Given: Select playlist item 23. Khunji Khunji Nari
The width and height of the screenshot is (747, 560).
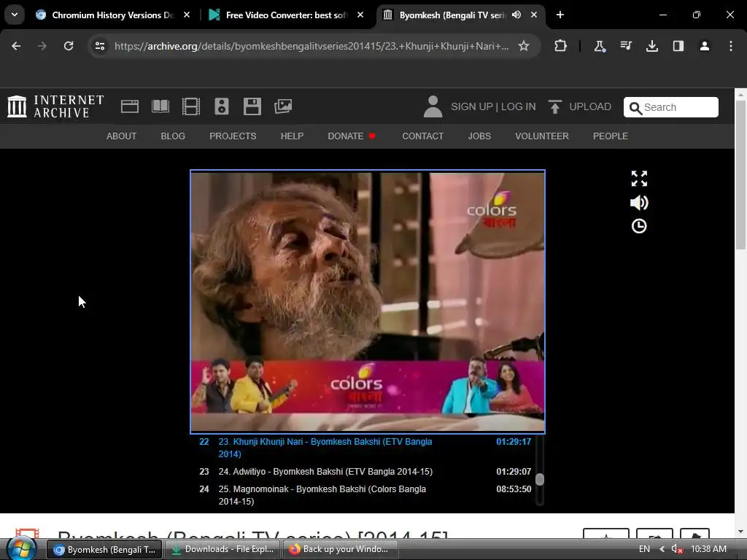Looking at the screenshot, I should click(365, 448).
